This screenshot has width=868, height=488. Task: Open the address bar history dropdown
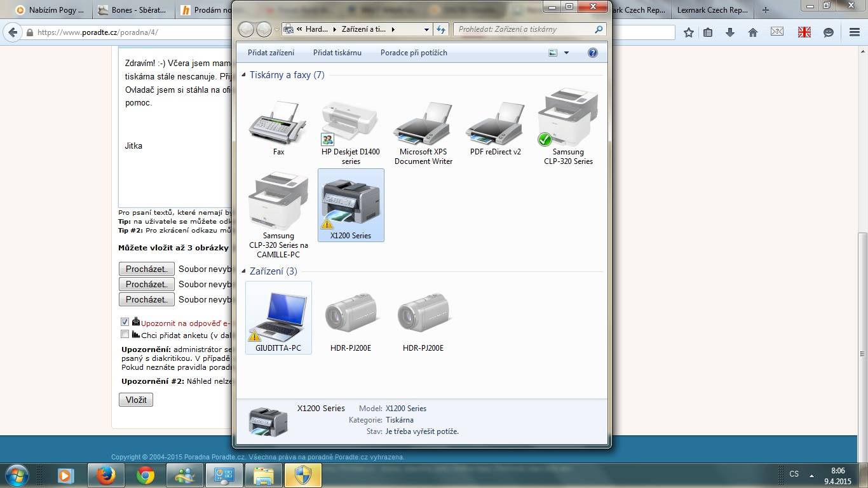coord(426,29)
